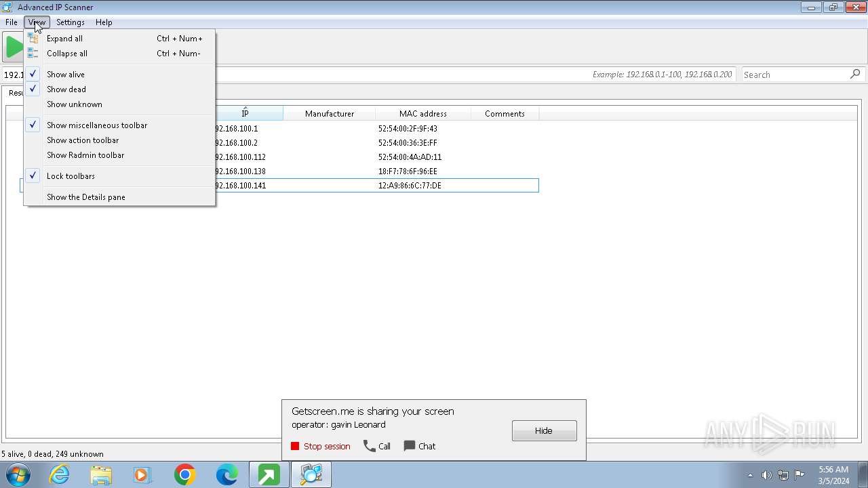
Task: Launch Microsoft Edge from taskbar
Action: coord(226,474)
